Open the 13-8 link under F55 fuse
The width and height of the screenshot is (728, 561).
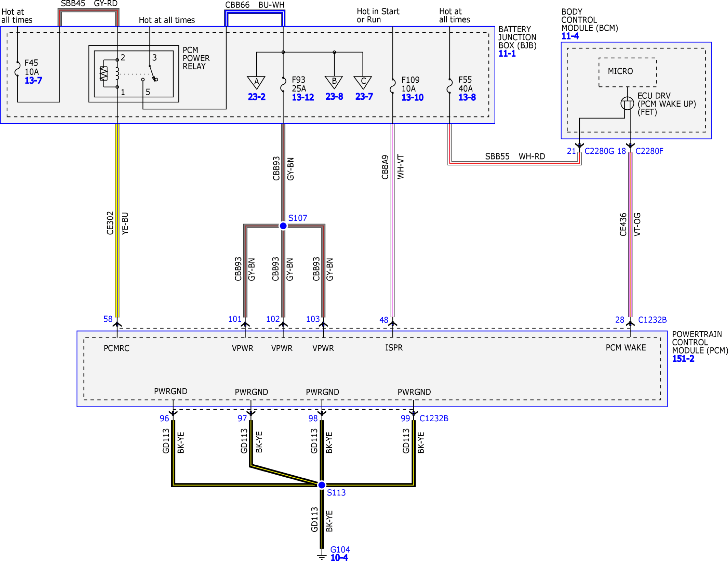[x=467, y=97]
